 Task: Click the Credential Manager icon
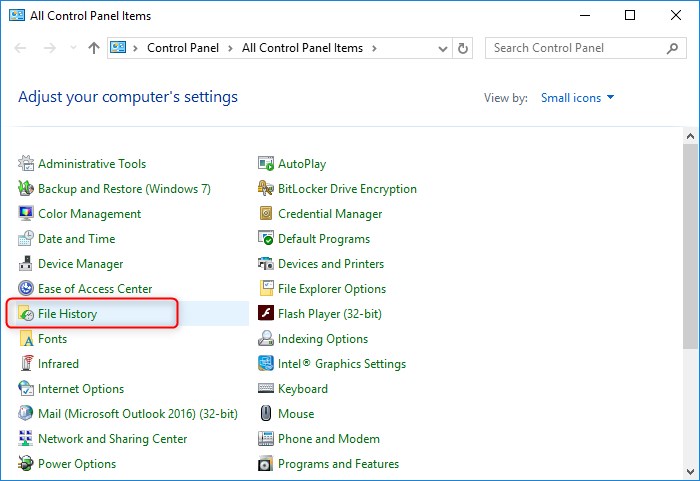266,214
